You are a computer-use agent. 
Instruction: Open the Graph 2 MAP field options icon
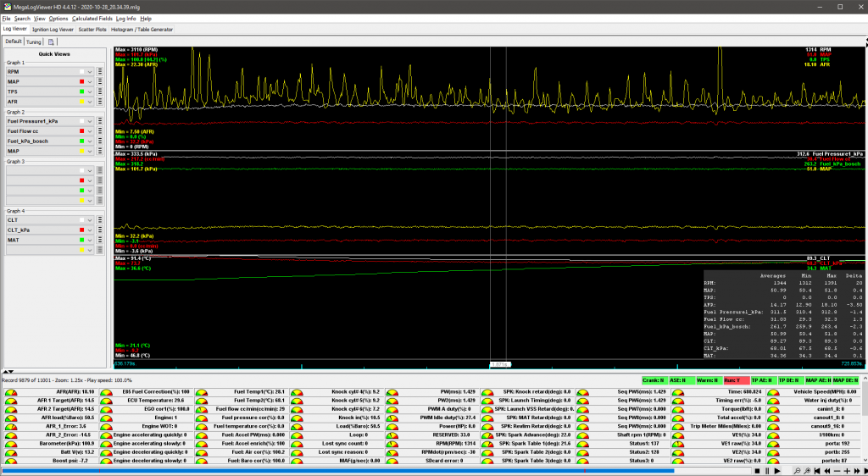(100, 151)
